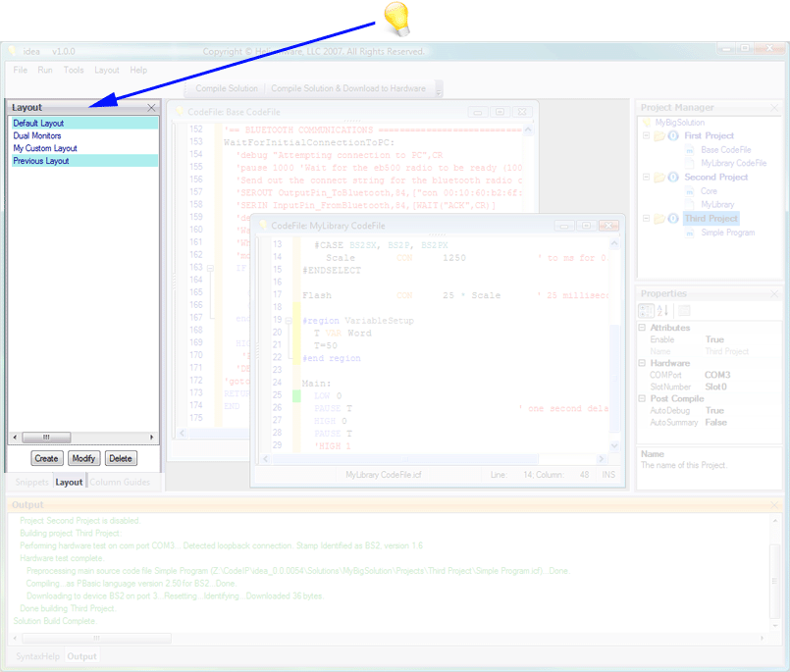Click the Core codefile icon under Second Project
The width and height of the screenshot is (790, 672).
[x=690, y=191]
